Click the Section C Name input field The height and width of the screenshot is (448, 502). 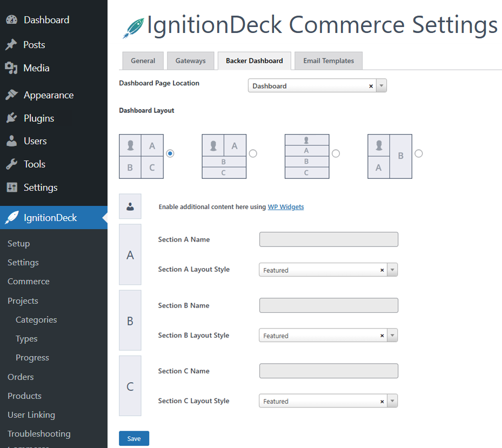(x=329, y=371)
